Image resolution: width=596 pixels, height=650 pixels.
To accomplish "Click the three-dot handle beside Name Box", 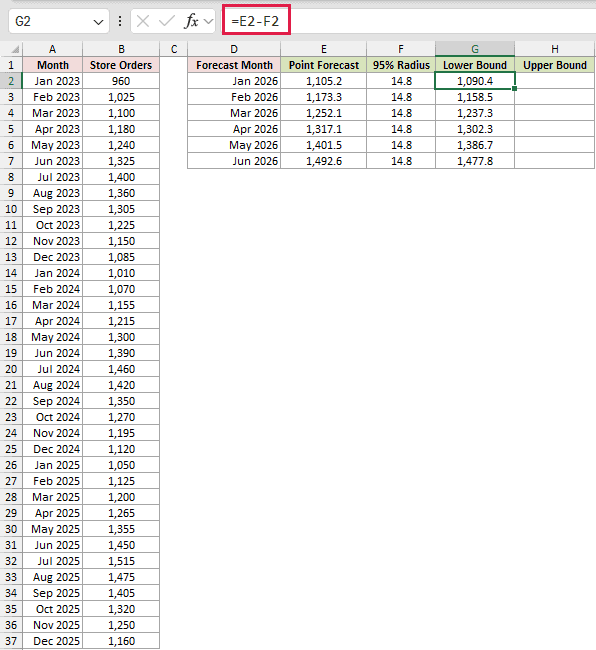I will [120, 21].
